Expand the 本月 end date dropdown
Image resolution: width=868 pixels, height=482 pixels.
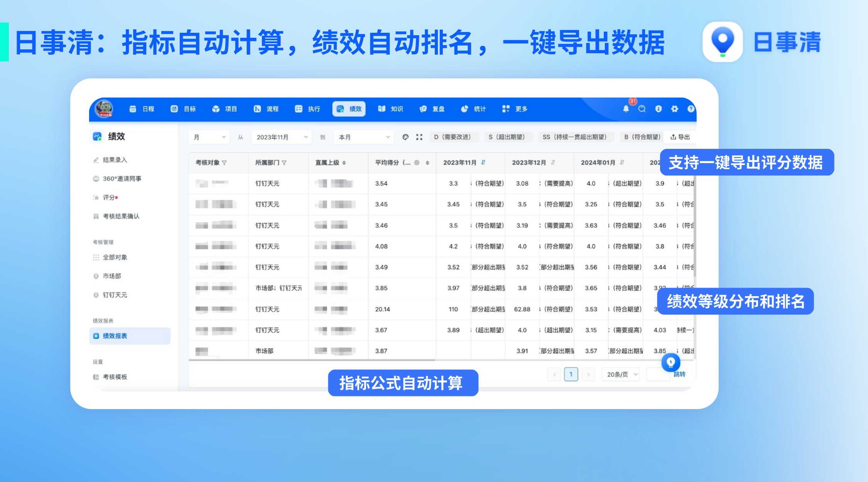(363, 137)
